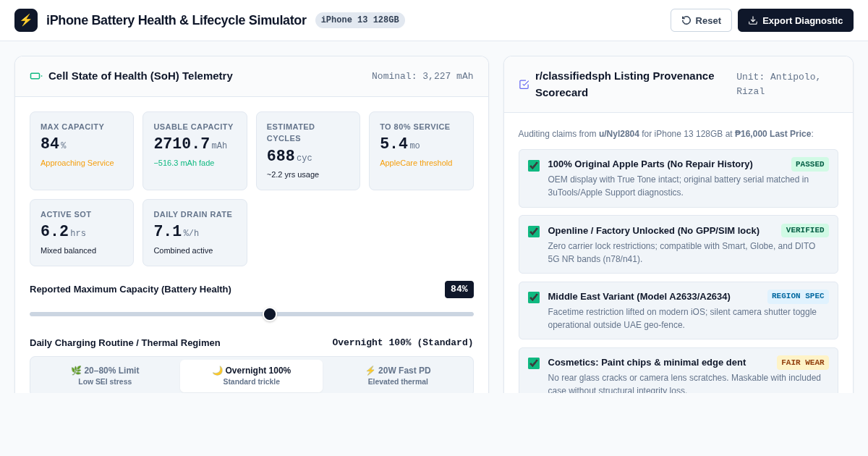The height and width of the screenshot is (456, 868).
Task: Click the Mixed balanced text
Action: tap(68, 250)
